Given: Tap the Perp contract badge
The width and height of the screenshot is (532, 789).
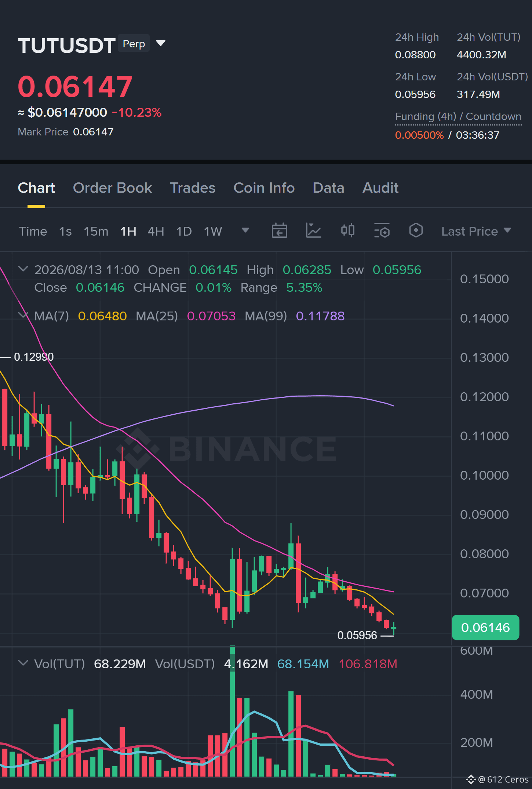Looking at the screenshot, I should click(134, 44).
